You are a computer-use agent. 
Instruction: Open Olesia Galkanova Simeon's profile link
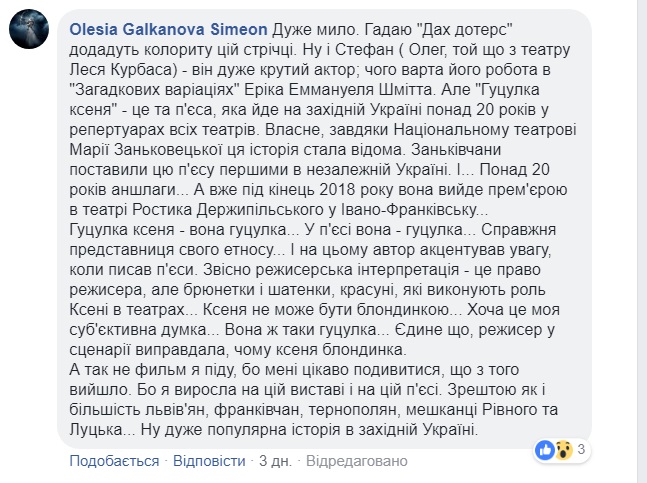[x=168, y=30]
